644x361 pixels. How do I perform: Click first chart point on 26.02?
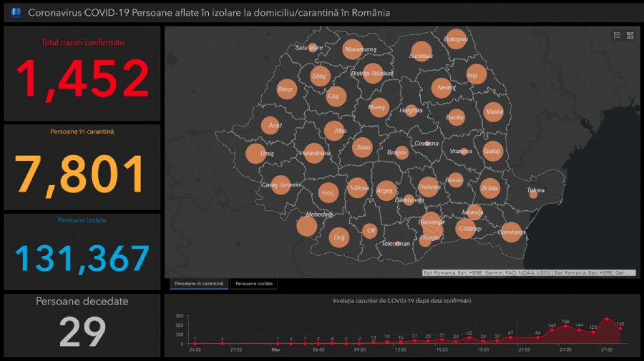[195, 343]
